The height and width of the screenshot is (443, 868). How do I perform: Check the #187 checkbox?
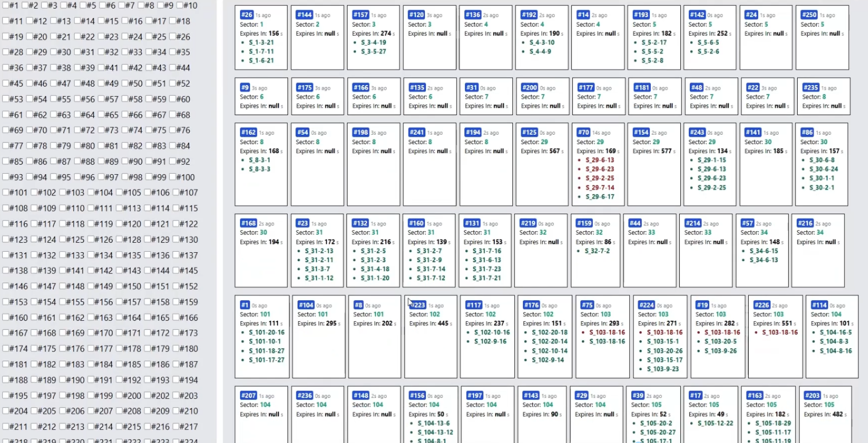(x=176, y=364)
